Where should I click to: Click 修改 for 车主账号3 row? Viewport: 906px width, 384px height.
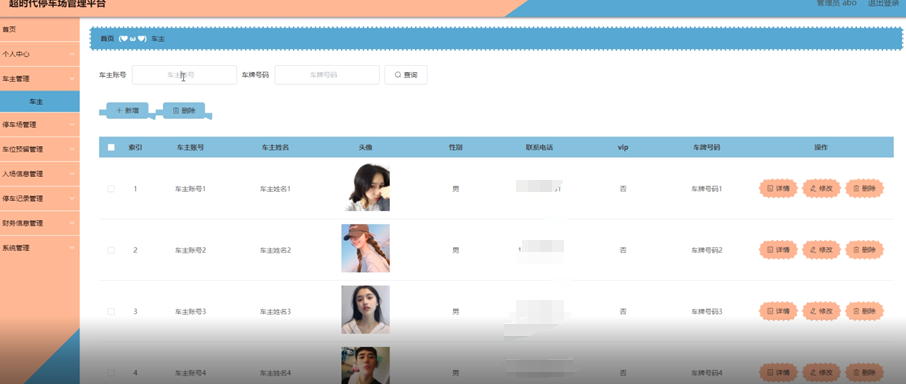[821, 311]
